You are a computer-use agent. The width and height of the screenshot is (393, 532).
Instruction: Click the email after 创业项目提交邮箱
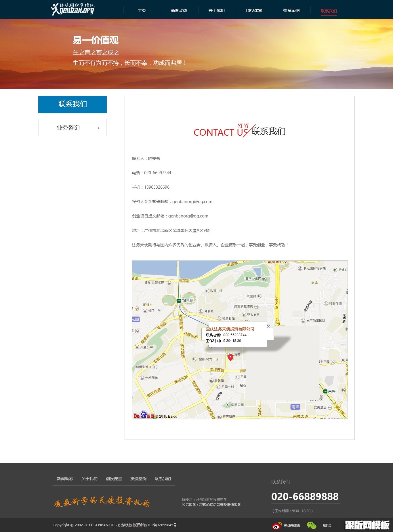coord(188,216)
